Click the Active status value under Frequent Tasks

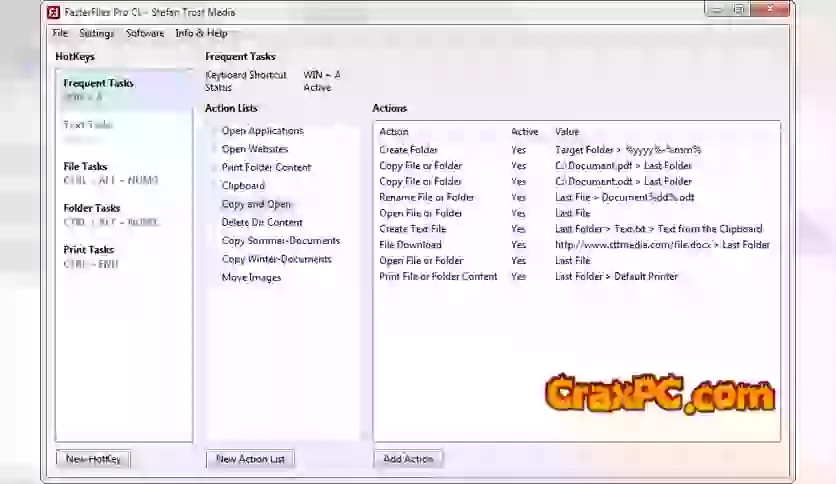coord(317,87)
